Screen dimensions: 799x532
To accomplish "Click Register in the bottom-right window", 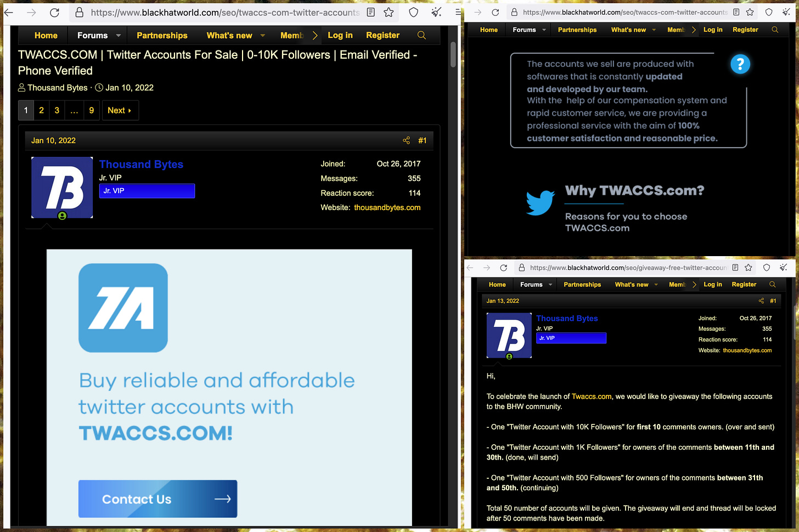I will (x=744, y=284).
